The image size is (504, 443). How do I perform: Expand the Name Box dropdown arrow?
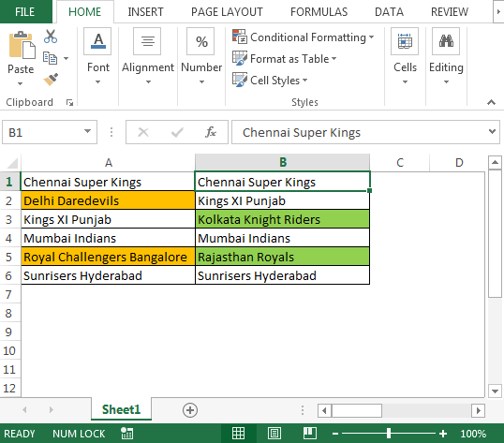point(87,131)
